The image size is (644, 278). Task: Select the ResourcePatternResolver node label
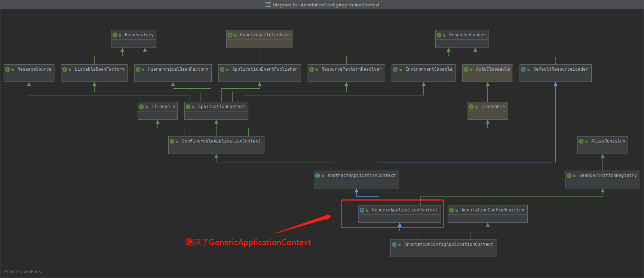352,69
